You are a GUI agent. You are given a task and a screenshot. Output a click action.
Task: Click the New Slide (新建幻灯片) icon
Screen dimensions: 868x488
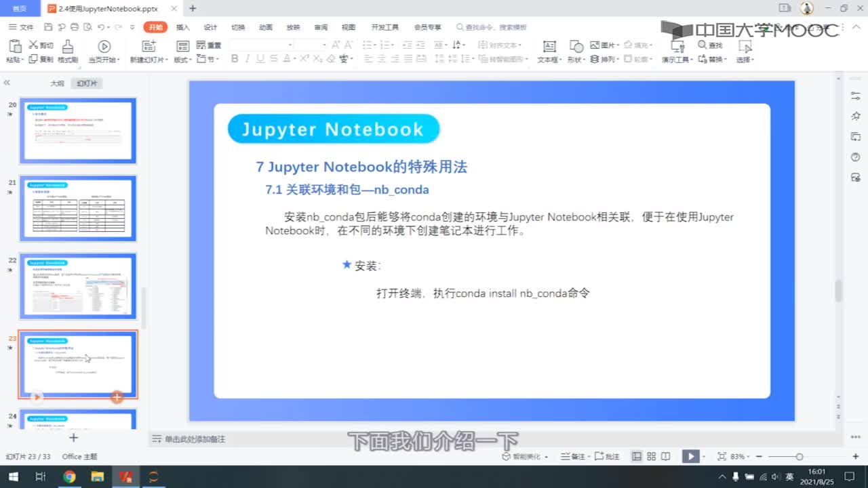[x=149, y=46]
